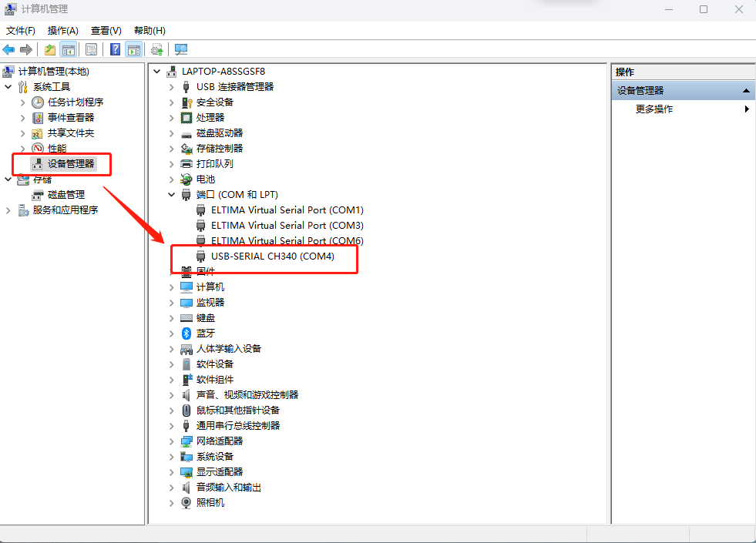Viewport: 756px width, 543px height.
Task: Click the 电池 battery icon
Action: (x=186, y=179)
